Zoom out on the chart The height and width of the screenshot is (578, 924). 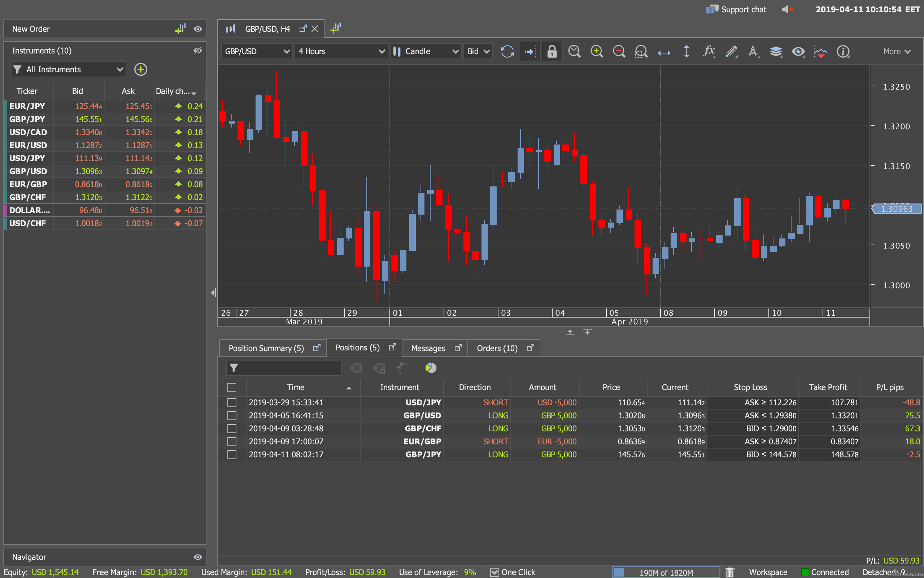[619, 51]
